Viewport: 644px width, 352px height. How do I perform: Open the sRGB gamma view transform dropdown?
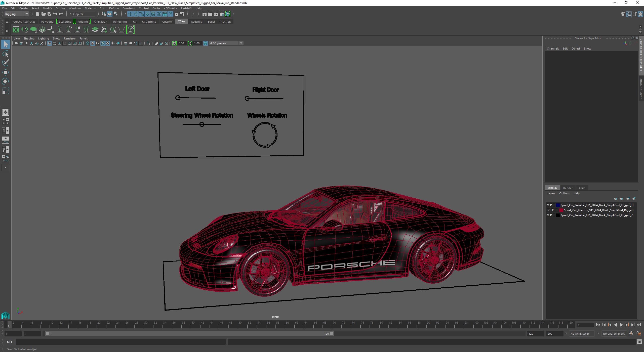[x=226, y=43]
